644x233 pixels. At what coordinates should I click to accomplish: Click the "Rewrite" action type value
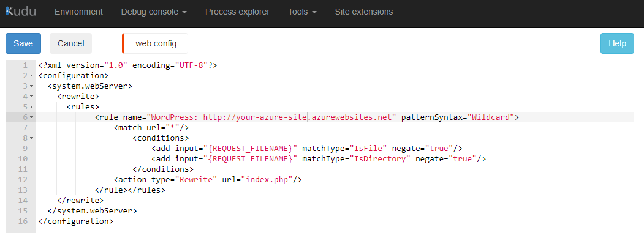tap(196, 180)
